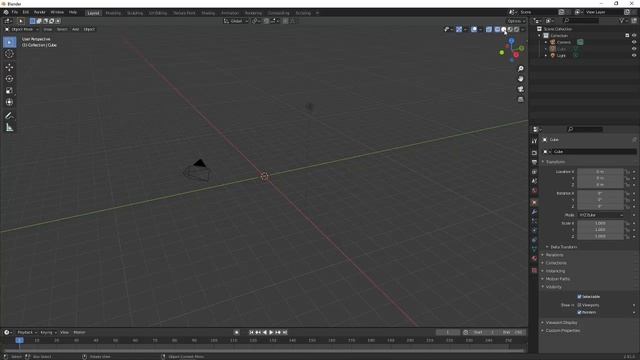Select rendered viewport shading mode
Image resolution: width=640 pixels, height=360 pixels.
tap(517, 29)
